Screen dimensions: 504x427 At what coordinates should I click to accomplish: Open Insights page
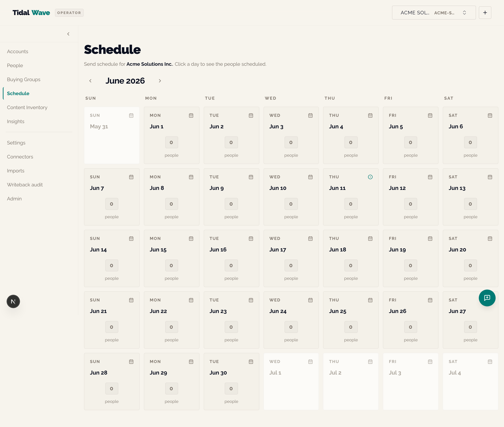16,122
